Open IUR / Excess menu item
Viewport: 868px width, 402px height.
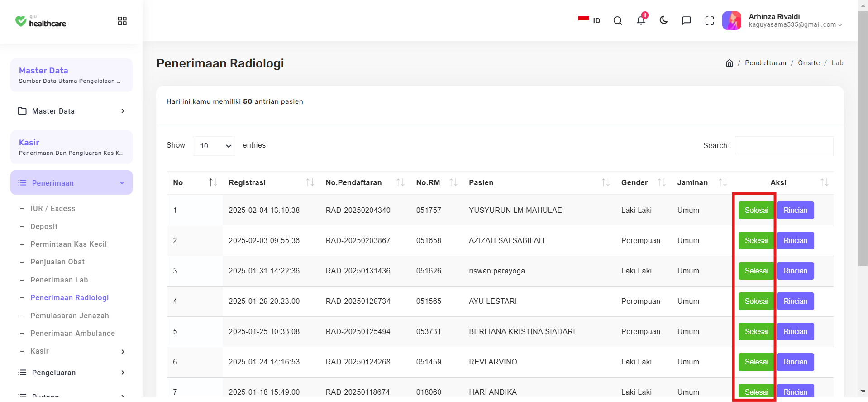(x=53, y=208)
